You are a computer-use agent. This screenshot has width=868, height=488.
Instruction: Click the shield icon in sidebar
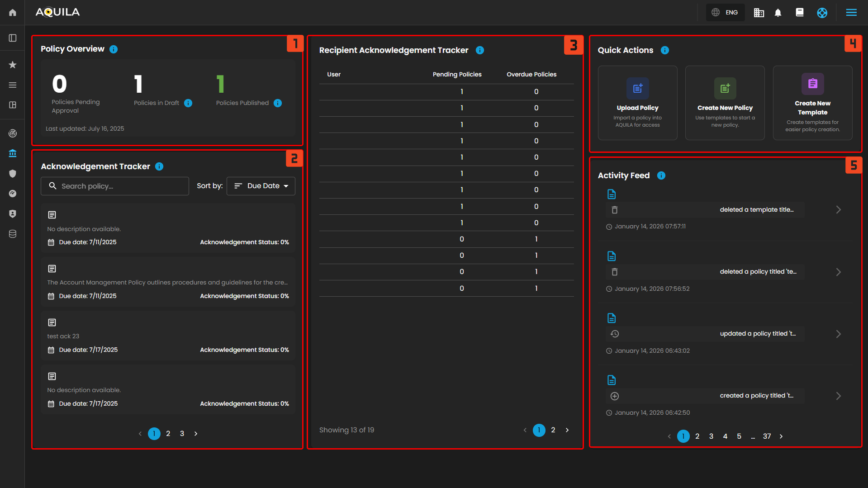(13, 174)
